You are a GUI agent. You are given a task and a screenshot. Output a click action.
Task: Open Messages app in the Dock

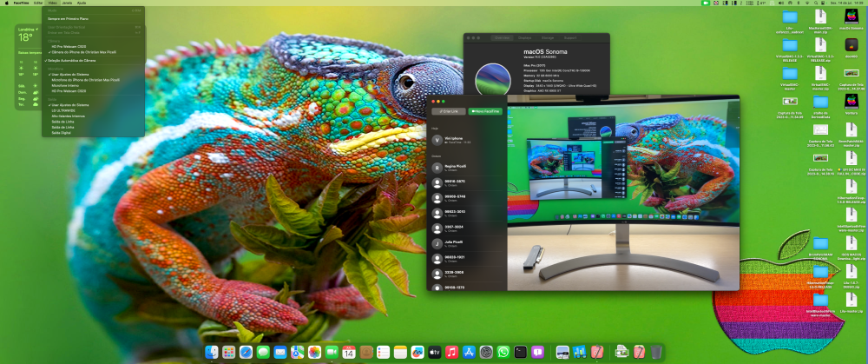click(263, 352)
